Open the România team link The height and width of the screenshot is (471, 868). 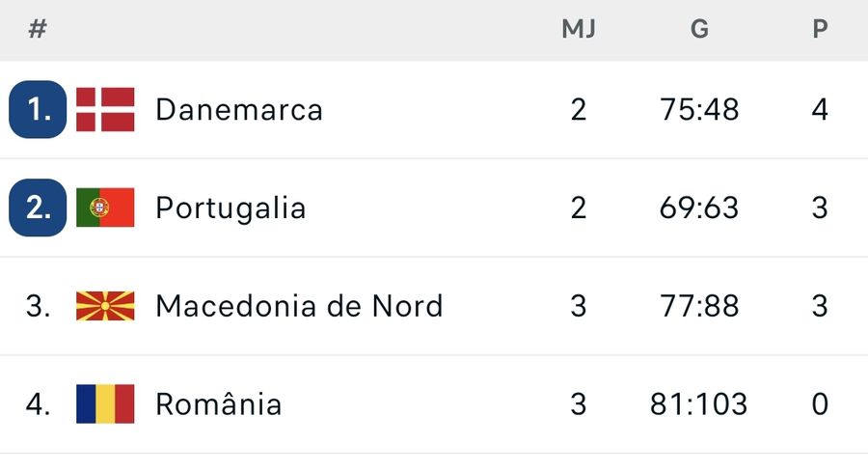pyautogui.click(x=219, y=403)
